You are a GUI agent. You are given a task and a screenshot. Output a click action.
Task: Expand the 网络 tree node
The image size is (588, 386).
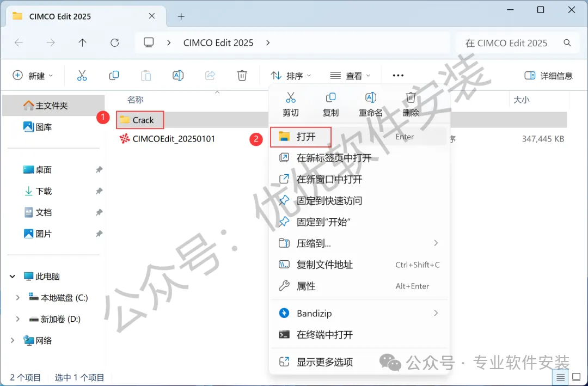click(x=13, y=341)
